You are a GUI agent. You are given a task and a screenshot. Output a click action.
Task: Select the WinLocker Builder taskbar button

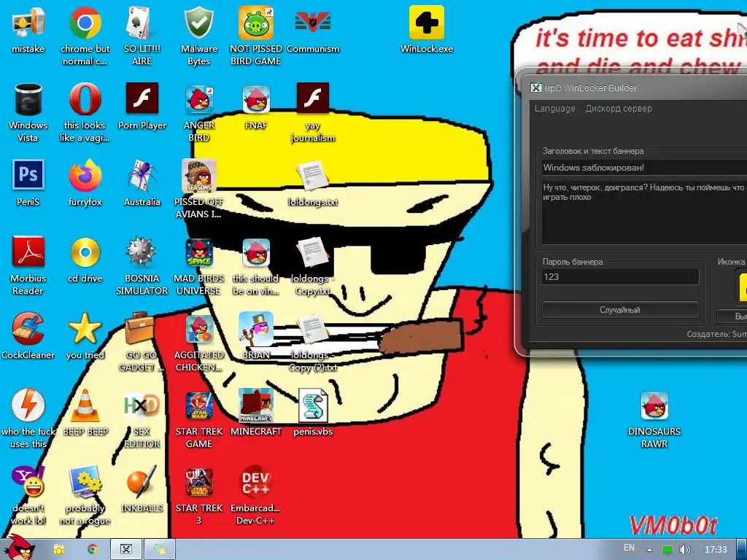click(x=125, y=550)
